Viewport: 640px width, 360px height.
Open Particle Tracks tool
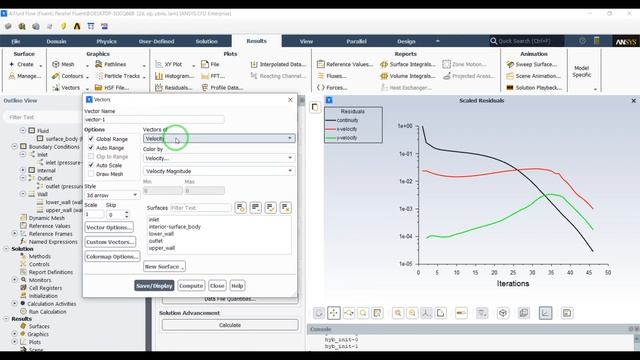tap(118, 76)
